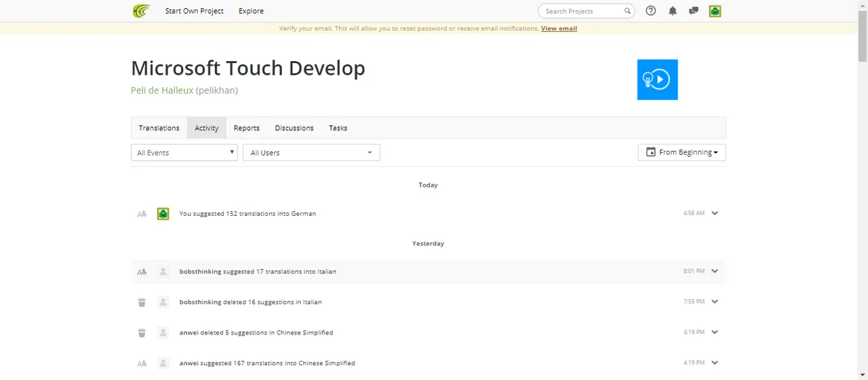Click the Today date heading
This screenshot has height=380, width=868.
428,185
